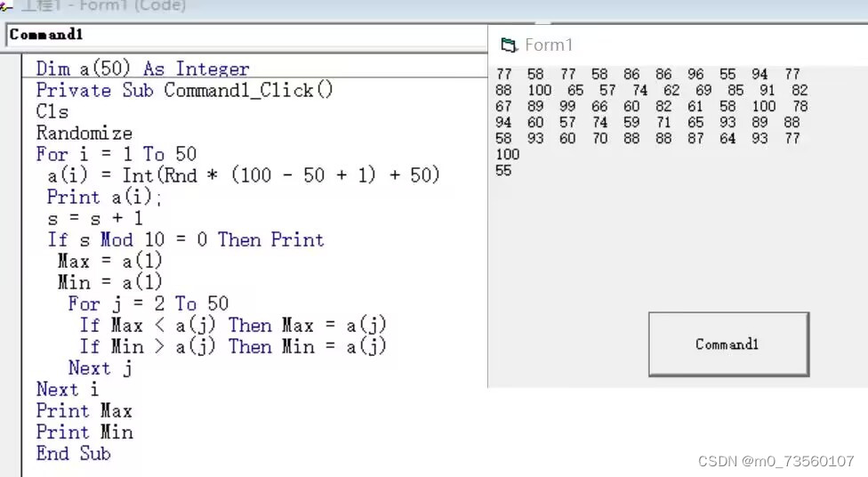Click the lone 55 min value on Form1
The height and width of the screenshot is (477, 868).
click(x=503, y=171)
